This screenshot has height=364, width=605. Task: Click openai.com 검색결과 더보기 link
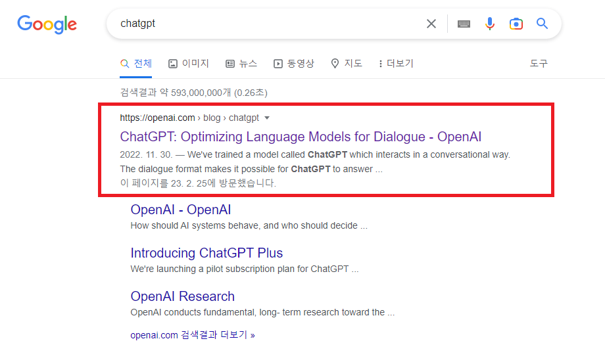pyautogui.click(x=193, y=335)
